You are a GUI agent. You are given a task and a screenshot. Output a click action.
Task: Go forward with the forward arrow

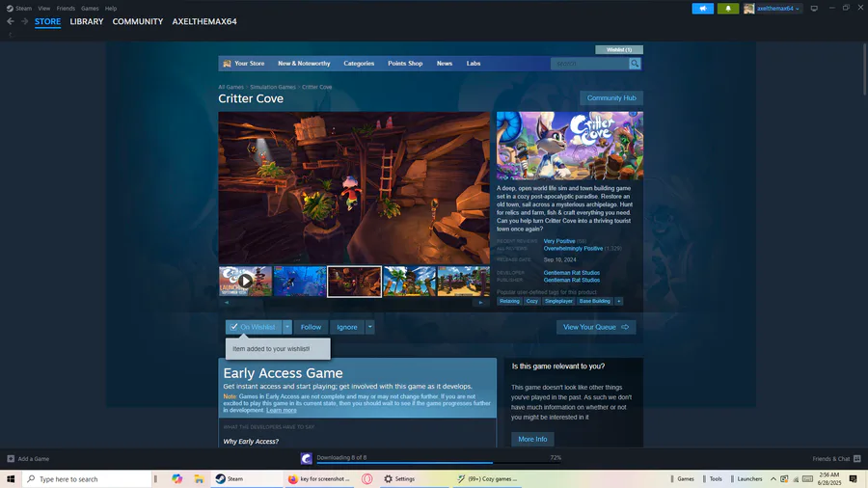click(x=24, y=21)
